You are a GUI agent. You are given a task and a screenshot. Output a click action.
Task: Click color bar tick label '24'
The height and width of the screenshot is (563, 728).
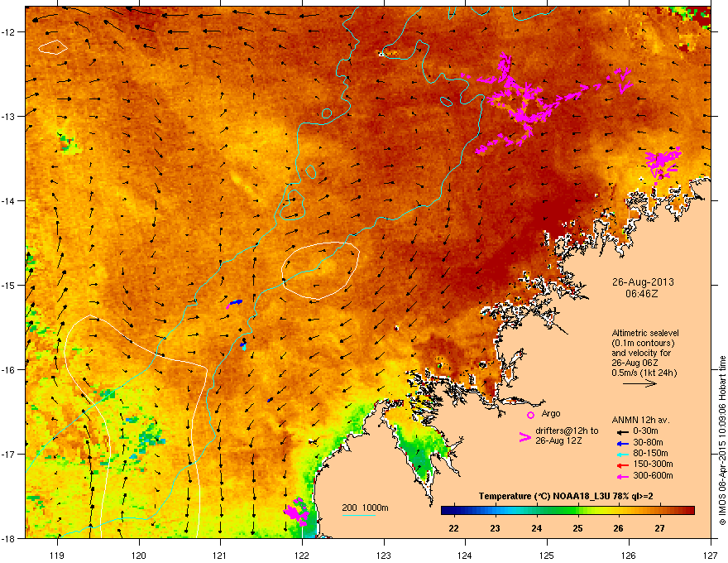pyautogui.click(x=536, y=528)
